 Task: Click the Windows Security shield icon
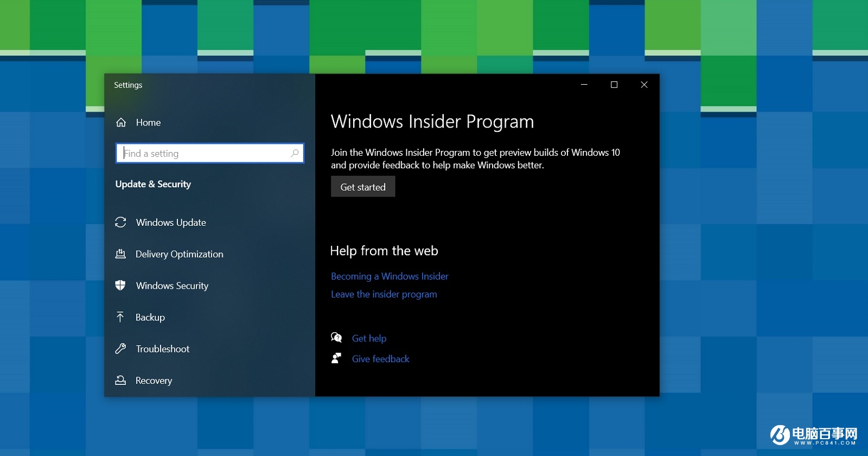[x=120, y=286]
